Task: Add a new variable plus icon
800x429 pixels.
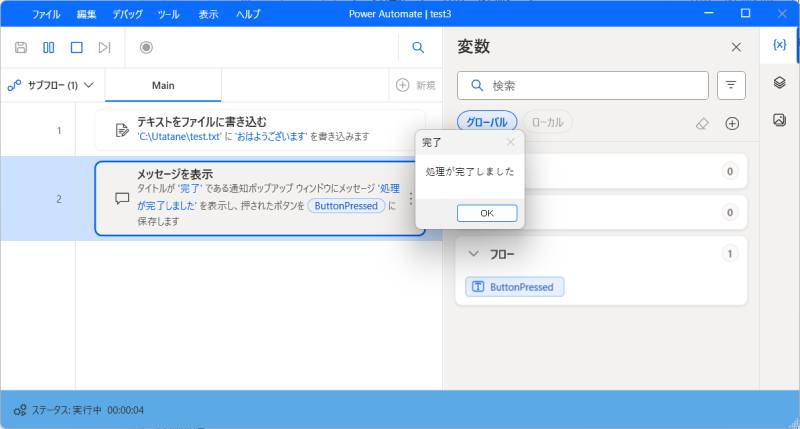Action: point(732,123)
